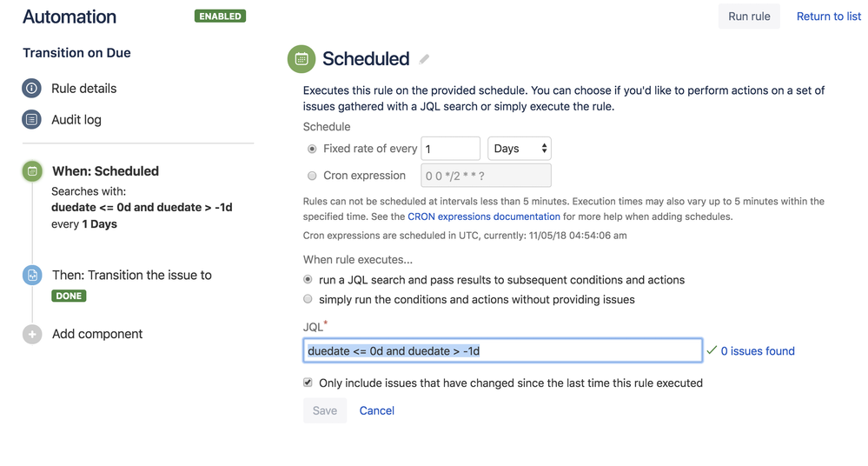Click the Add component plus icon

32,334
